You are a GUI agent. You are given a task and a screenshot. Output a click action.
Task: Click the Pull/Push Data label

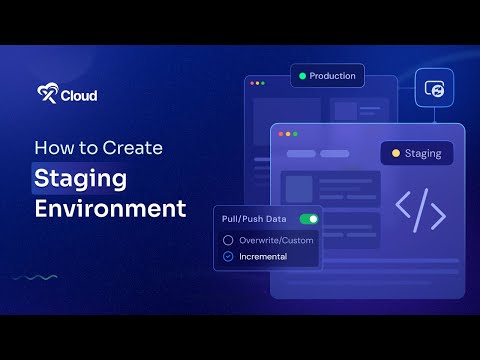254,219
